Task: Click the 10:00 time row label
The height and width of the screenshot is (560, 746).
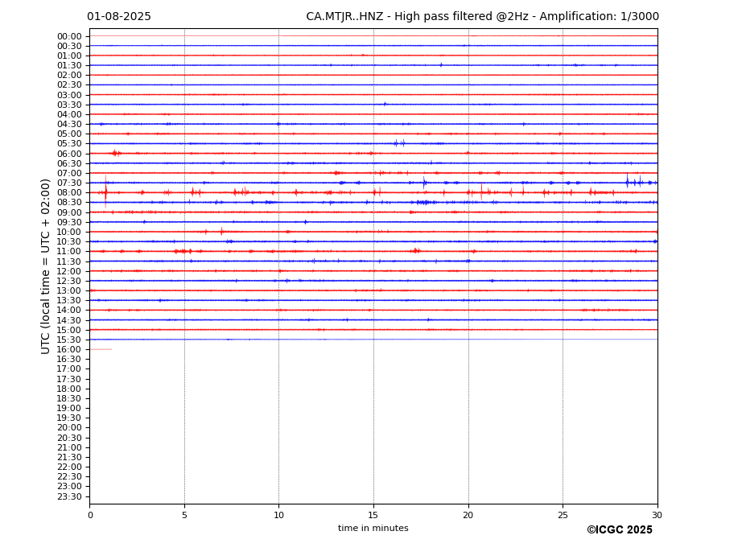Action: pyautogui.click(x=69, y=233)
